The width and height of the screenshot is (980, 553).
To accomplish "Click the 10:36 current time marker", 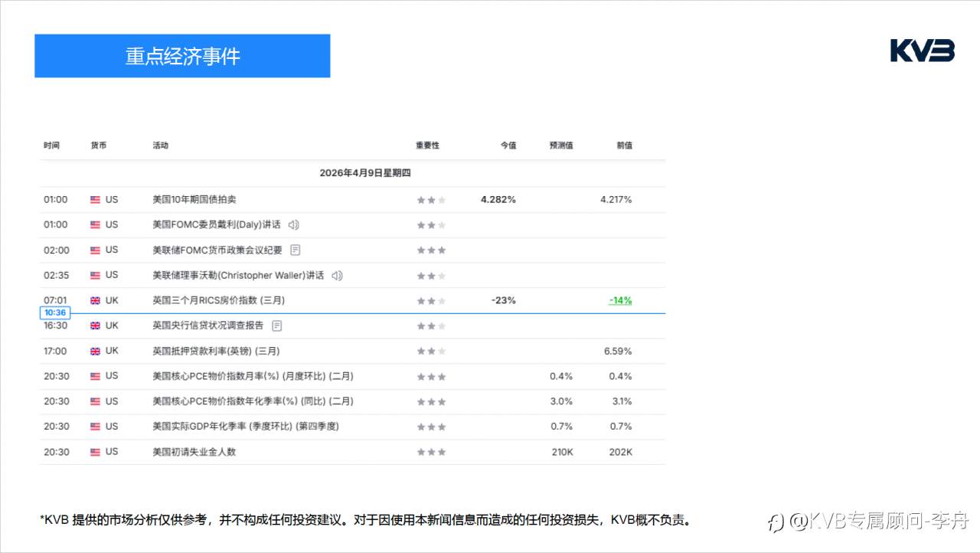I will click(x=55, y=312).
